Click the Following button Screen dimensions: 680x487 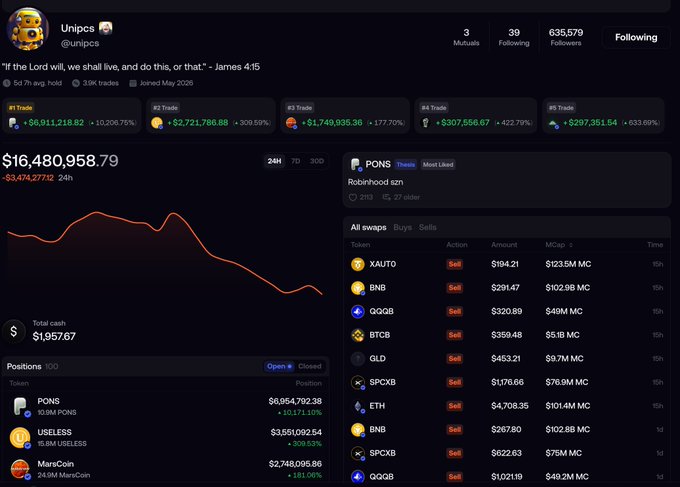click(636, 37)
